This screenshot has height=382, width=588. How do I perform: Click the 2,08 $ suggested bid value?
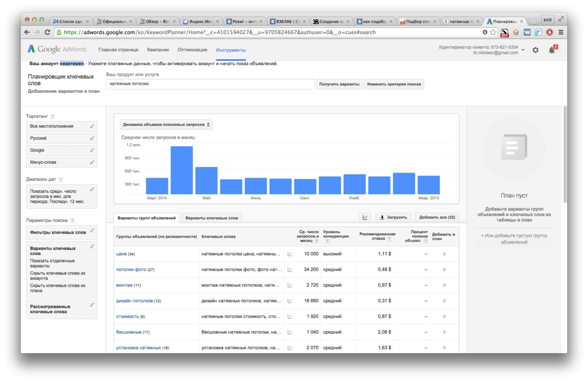[x=385, y=332]
